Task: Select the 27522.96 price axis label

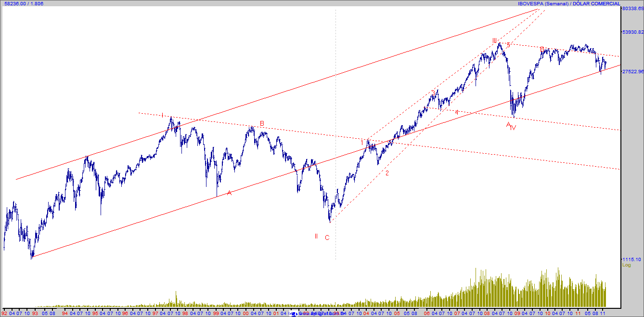Action: (x=633, y=71)
